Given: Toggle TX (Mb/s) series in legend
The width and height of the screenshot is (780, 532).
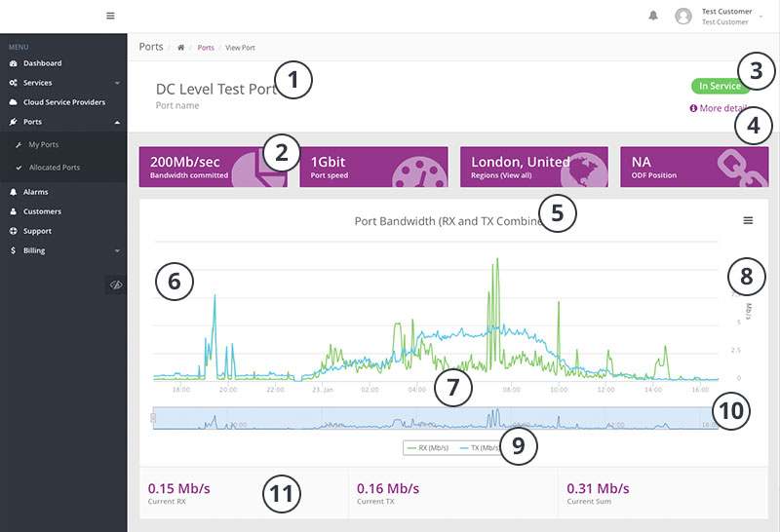Looking at the screenshot, I should [479, 448].
